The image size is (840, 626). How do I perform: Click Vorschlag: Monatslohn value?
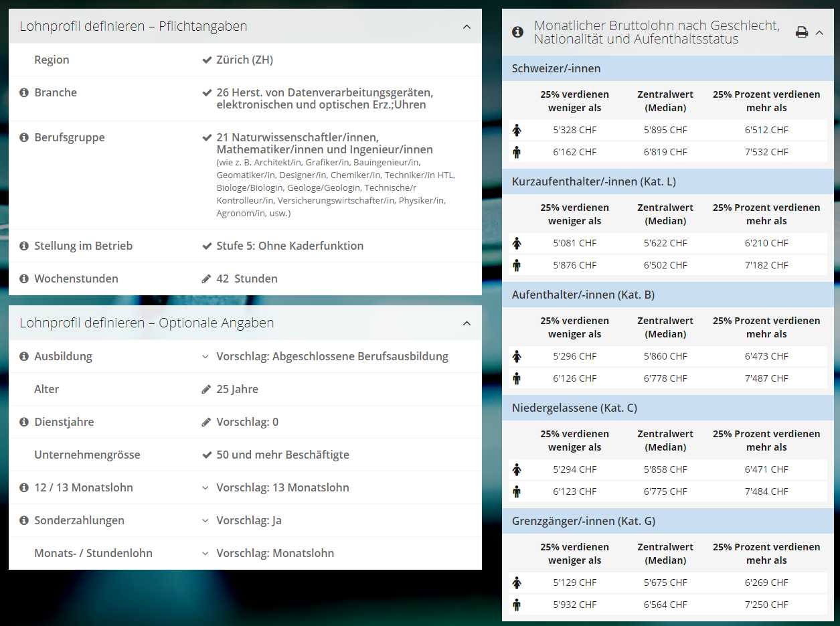[x=275, y=553]
